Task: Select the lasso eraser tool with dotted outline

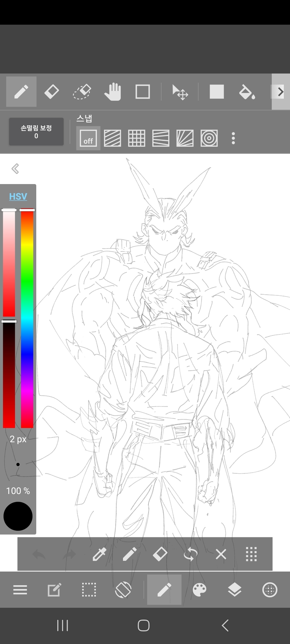Action: point(82,92)
